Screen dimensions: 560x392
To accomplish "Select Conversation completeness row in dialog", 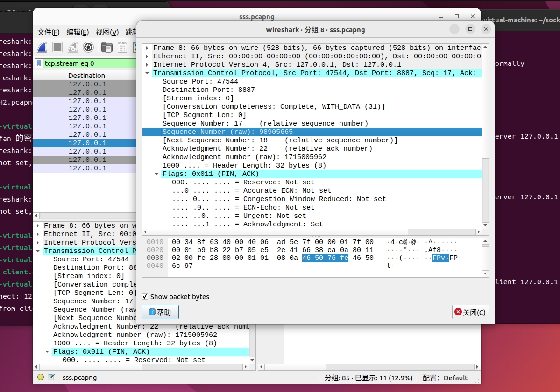I will coord(274,107).
